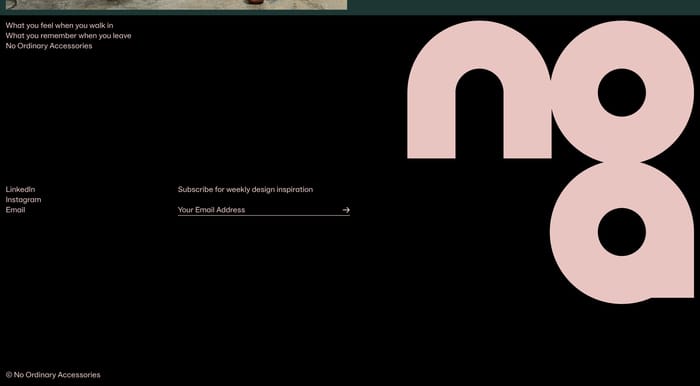The height and width of the screenshot is (386, 700).
Task: Click the 'No Ordinary Accessories' tagline line
Action: (x=49, y=46)
